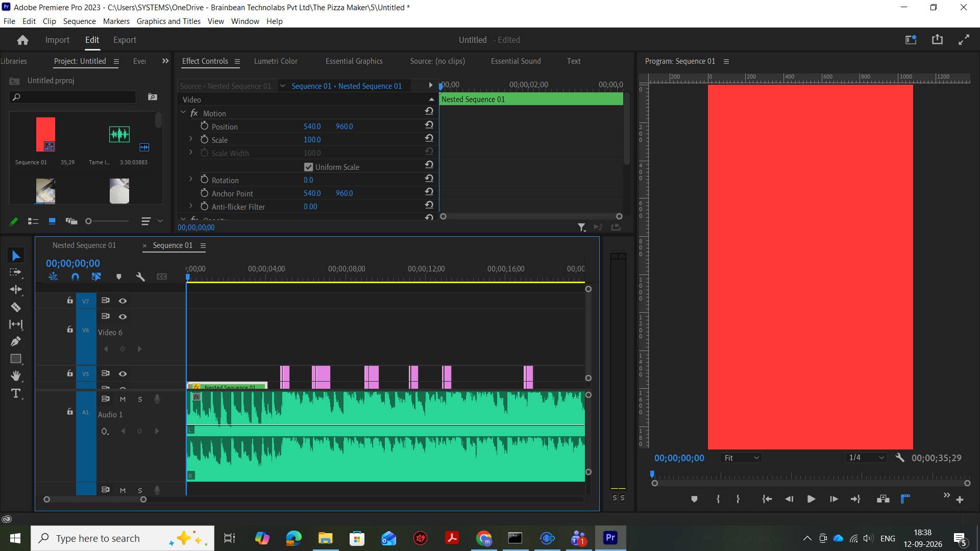Screen dimensions: 980x551
Task: Uncheck the Uniform Scale checkbox
Action: pyautogui.click(x=308, y=167)
